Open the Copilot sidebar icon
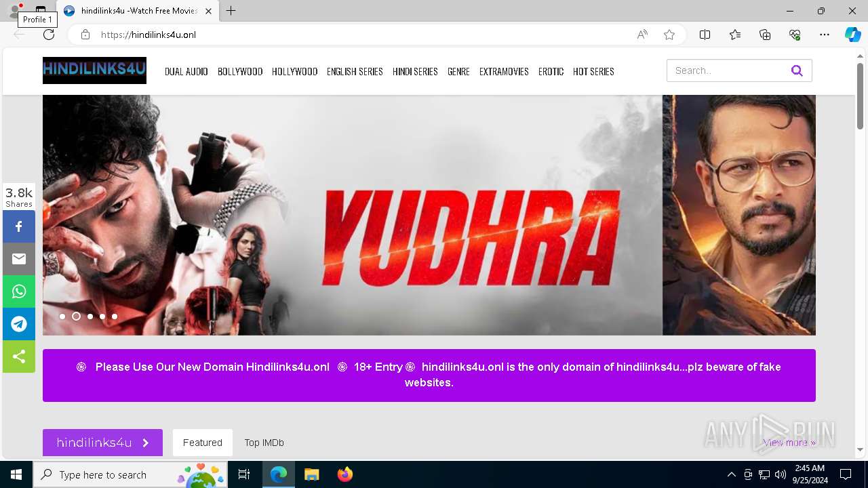Image resolution: width=868 pixels, height=488 pixels. [852, 35]
